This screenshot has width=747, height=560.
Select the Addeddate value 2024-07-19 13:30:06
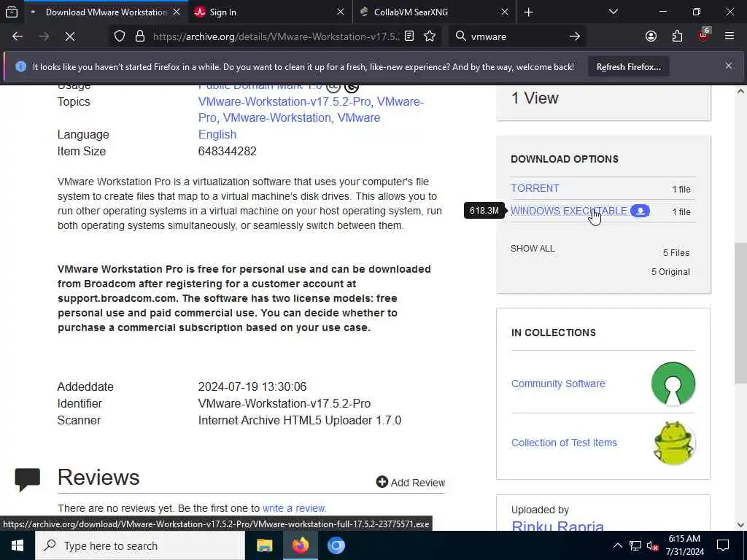tap(252, 386)
